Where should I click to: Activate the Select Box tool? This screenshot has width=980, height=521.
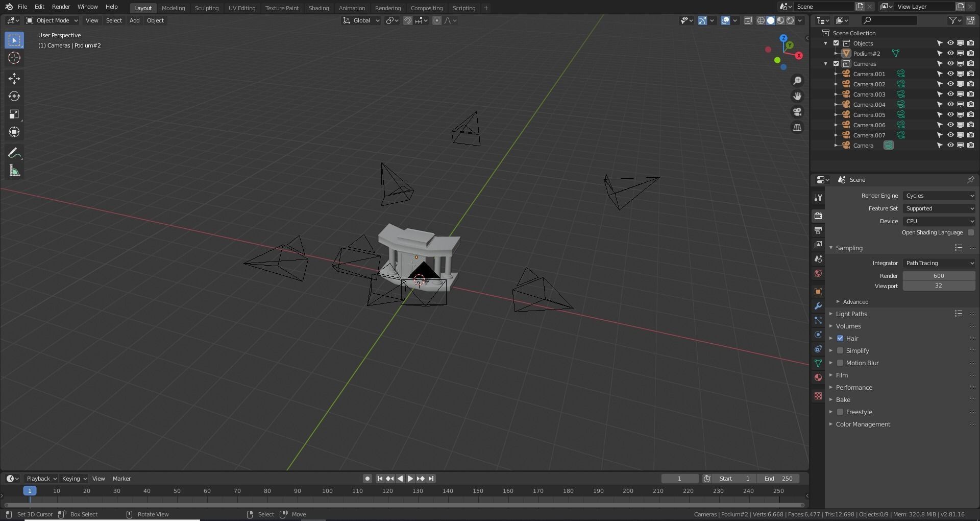pyautogui.click(x=14, y=40)
